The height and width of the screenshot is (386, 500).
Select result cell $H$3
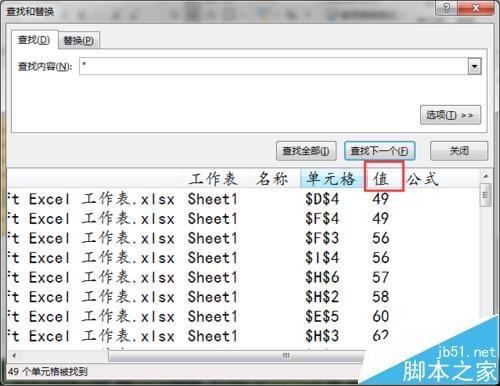(322, 336)
